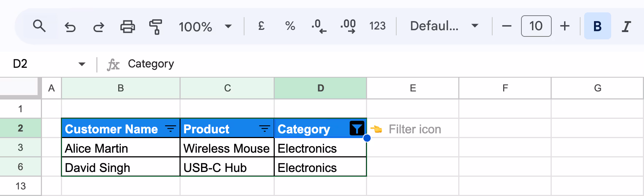
Task: Click the fx function icon
Action: click(x=113, y=64)
